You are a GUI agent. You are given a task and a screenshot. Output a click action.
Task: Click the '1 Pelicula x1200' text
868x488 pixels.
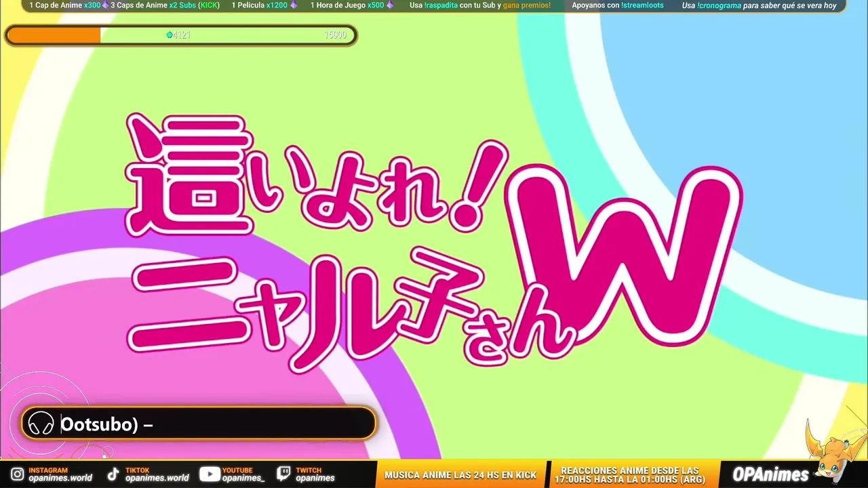click(259, 5)
